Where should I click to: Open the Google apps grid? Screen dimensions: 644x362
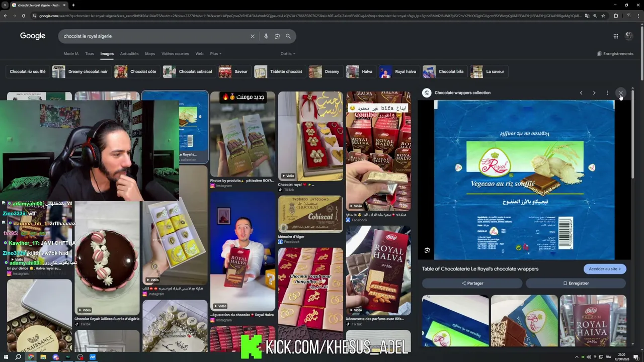coord(616,36)
